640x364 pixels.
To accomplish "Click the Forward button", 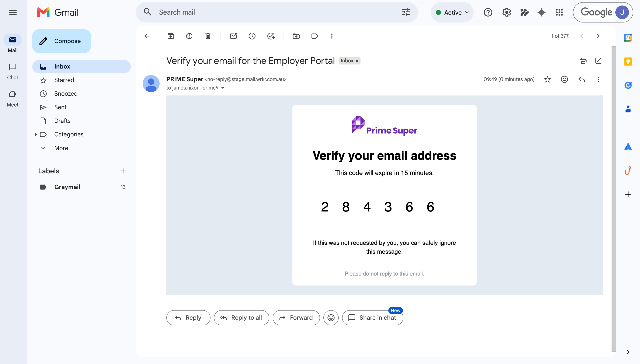I will (296, 318).
